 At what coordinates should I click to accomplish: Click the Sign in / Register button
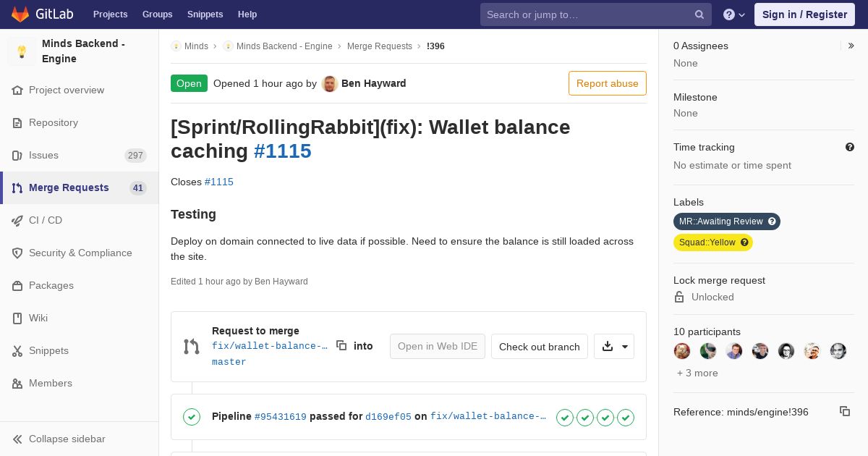coord(804,14)
